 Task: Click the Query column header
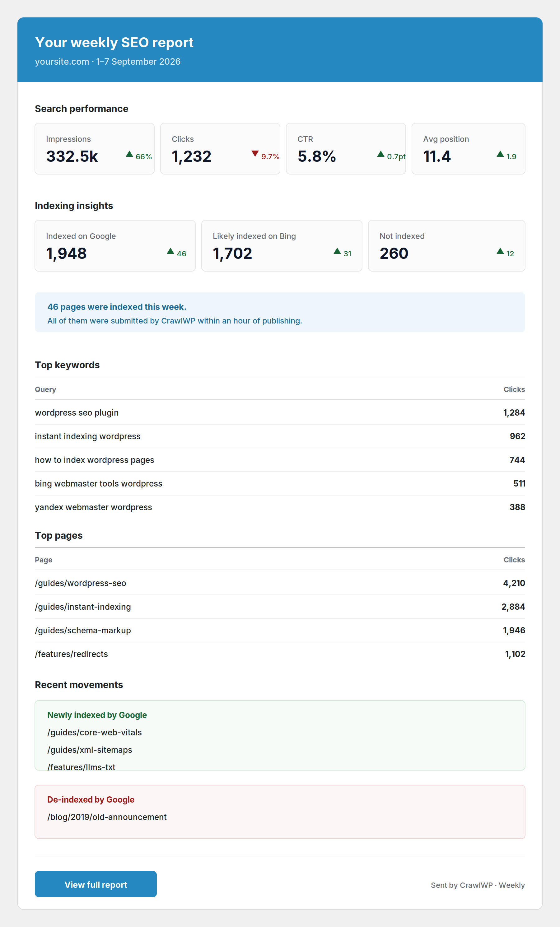click(x=45, y=389)
